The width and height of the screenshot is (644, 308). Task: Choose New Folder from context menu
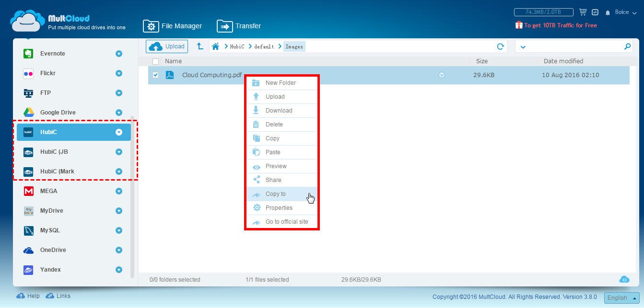pos(281,83)
